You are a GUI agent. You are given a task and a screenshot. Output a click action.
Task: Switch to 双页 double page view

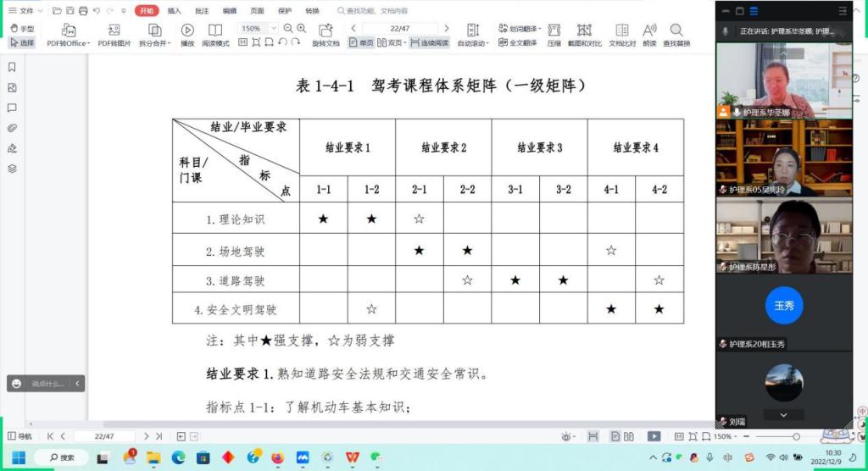392,43
